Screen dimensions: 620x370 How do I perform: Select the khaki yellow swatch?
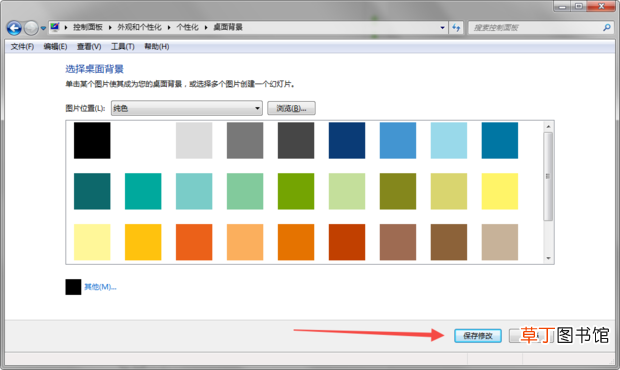click(x=449, y=191)
